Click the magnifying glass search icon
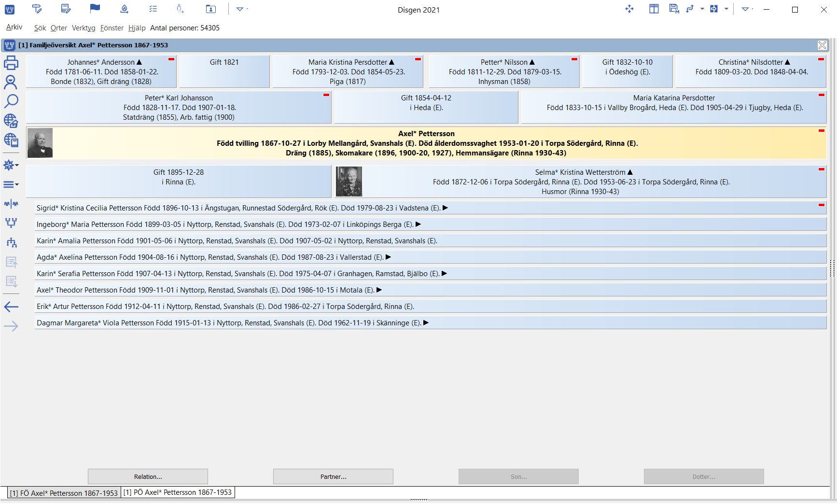837x504 pixels. 11,101
